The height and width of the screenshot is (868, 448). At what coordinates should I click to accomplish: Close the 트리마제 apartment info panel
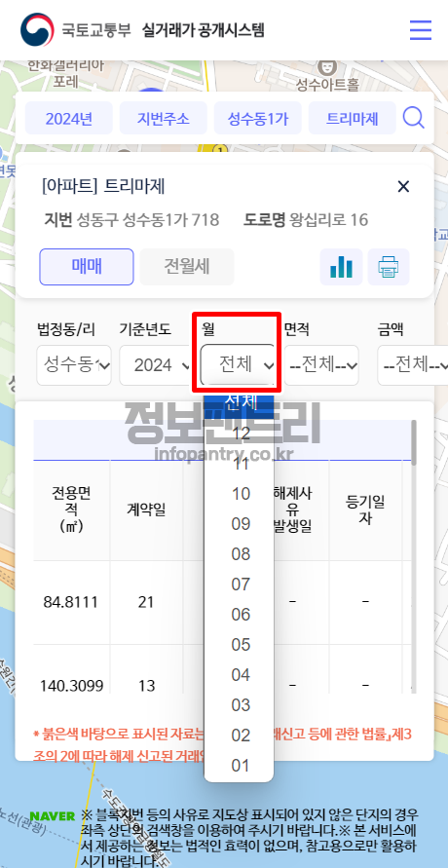pos(404,186)
